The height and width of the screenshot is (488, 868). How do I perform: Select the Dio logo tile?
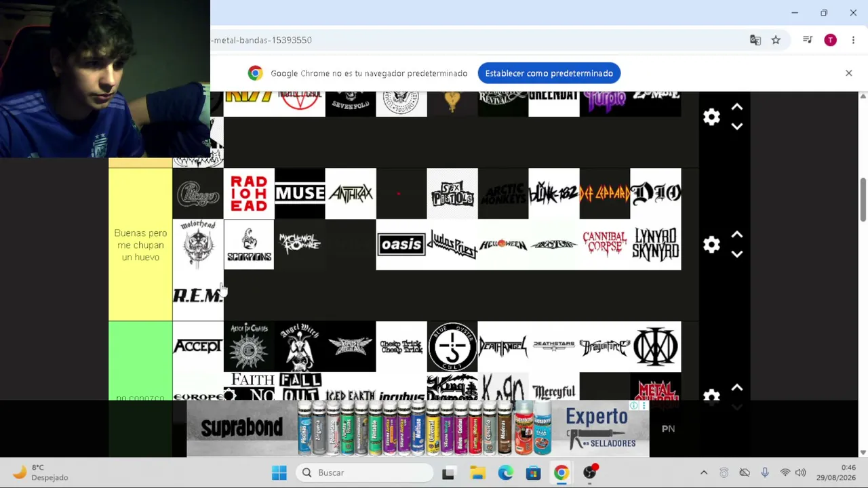pyautogui.click(x=656, y=194)
